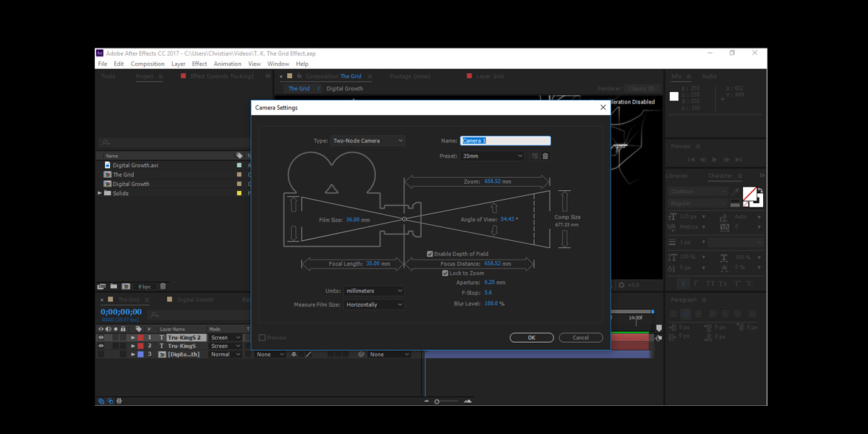Screen dimensions: 868x434
Task: Click the Film Size value 36.00
Action: click(353, 220)
